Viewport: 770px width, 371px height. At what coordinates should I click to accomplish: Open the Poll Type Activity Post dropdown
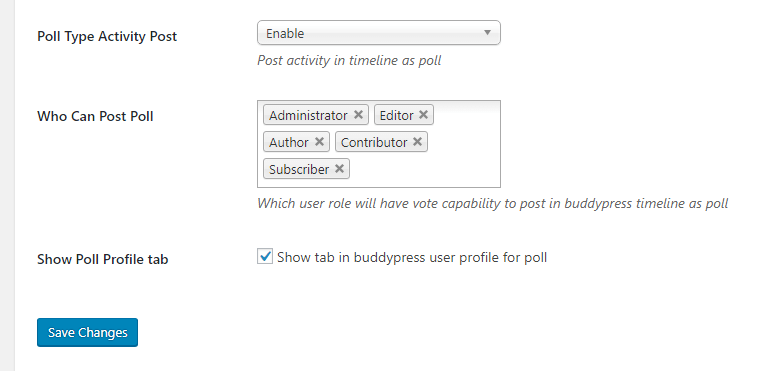point(379,33)
